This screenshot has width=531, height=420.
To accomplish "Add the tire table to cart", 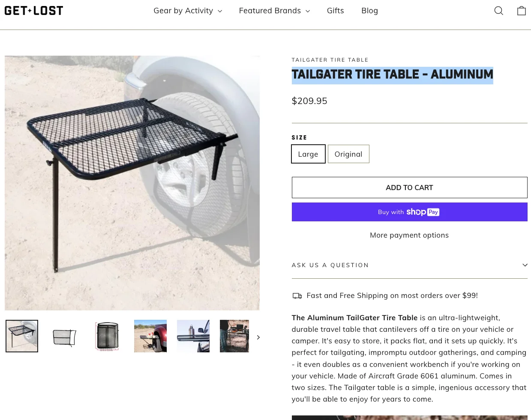I will pyautogui.click(x=409, y=188).
